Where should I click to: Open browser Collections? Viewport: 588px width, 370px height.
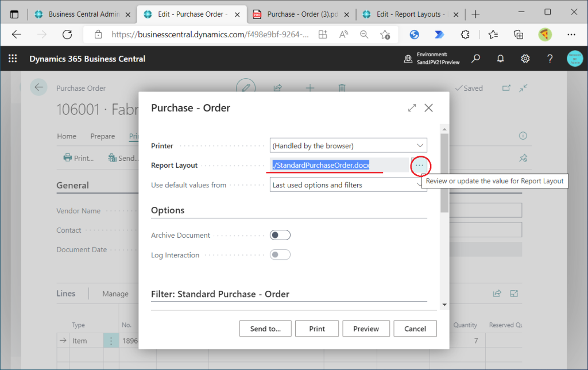point(519,34)
